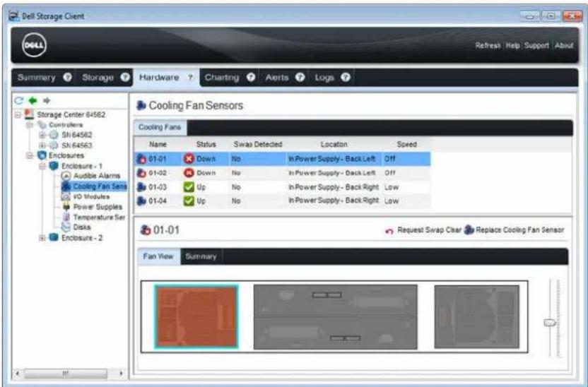
Task: Expand the Enclosure - 2 node
Action: click(42, 237)
